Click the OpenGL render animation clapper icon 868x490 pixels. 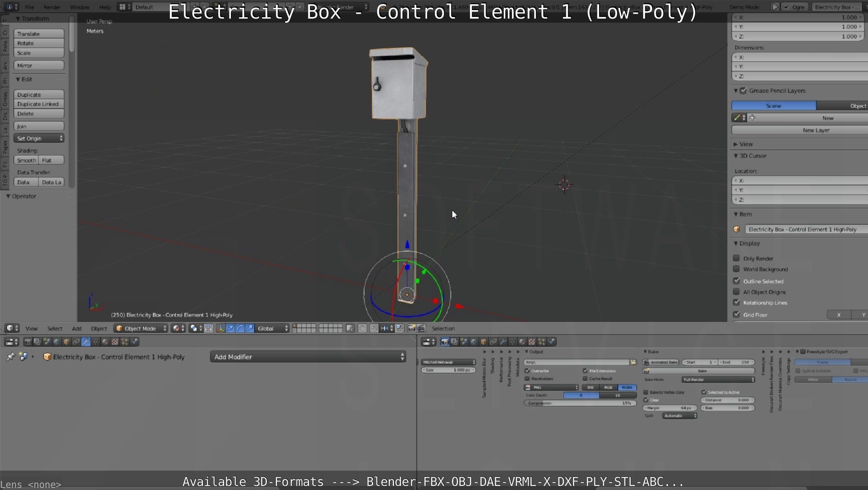tap(421, 328)
